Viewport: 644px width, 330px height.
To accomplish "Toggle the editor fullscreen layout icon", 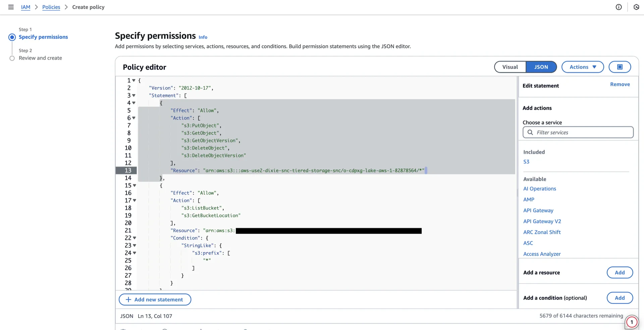I will point(620,67).
